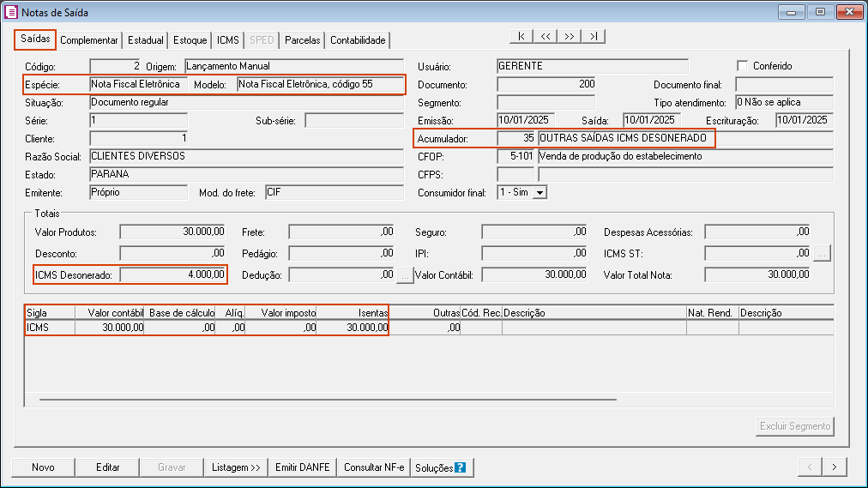The width and height of the screenshot is (868, 488).
Task: Expand the Consumidor final dropdown
Action: tap(539, 193)
